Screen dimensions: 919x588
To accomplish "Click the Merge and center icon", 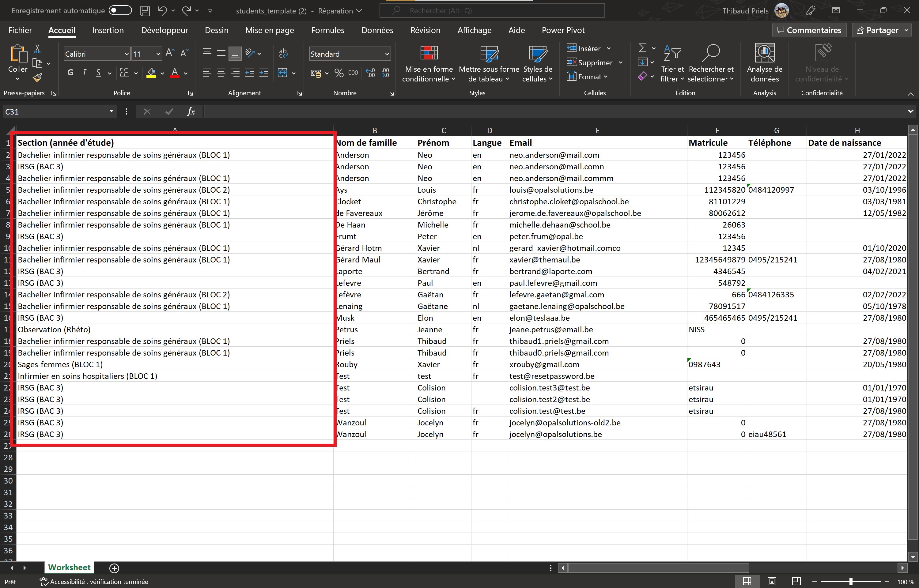I will click(282, 73).
